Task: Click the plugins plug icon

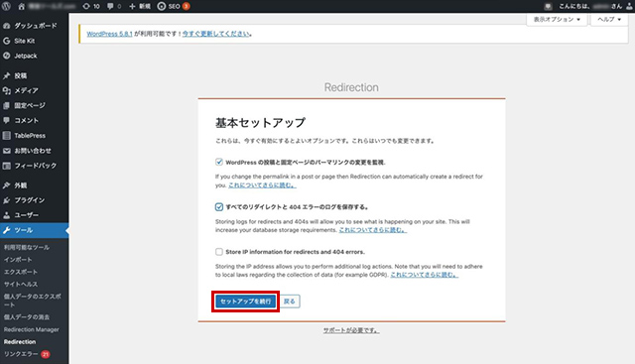Action: pos(7,200)
